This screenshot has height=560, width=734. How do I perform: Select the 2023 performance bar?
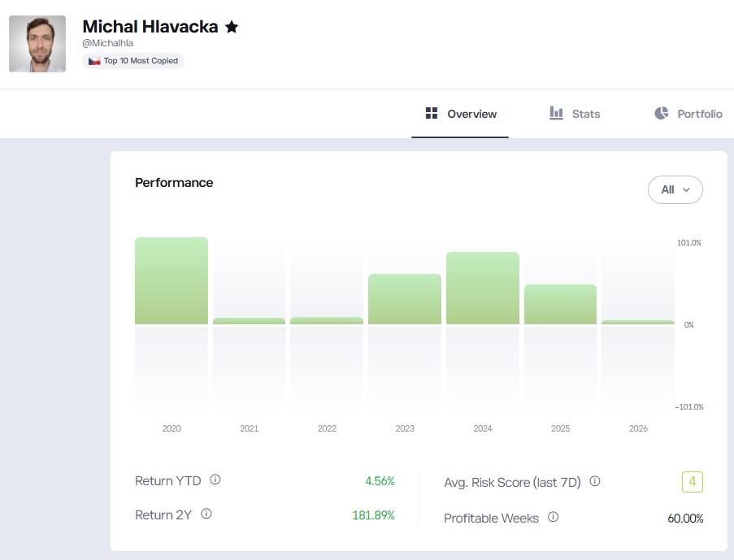pyautogui.click(x=405, y=299)
